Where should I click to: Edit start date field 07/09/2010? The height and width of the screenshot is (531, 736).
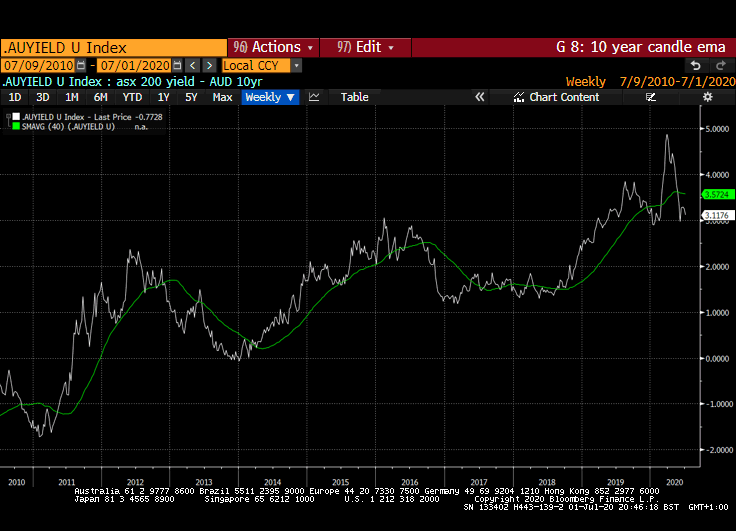coord(39,65)
